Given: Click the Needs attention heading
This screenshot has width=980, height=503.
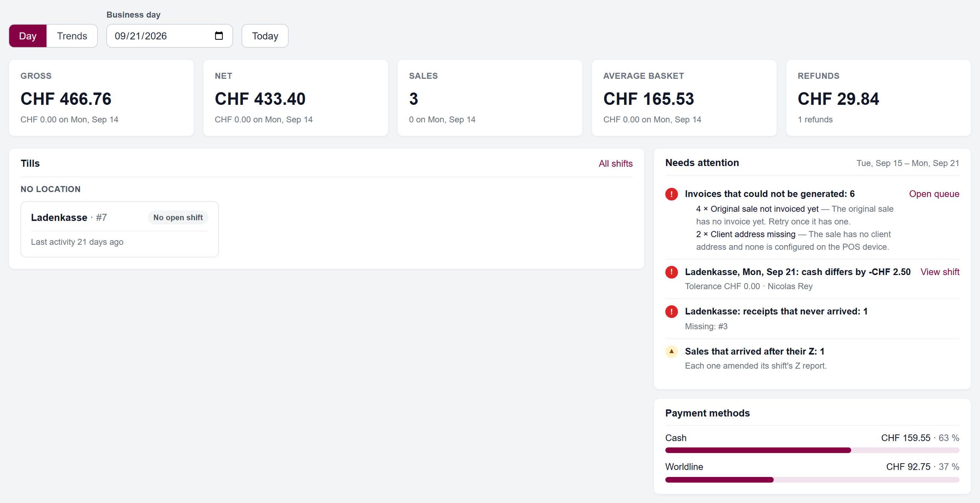Looking at the screenshot, I should 702,163.
